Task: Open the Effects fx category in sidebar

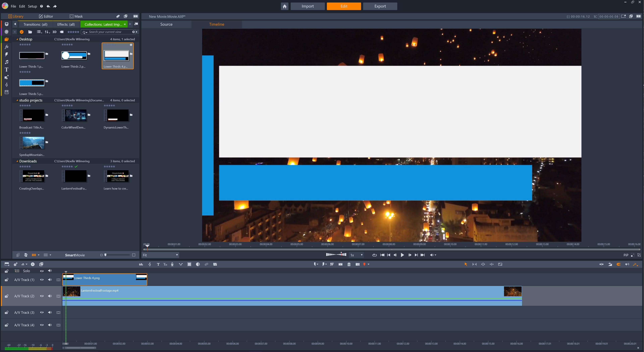Action: (x=7, y=47)
